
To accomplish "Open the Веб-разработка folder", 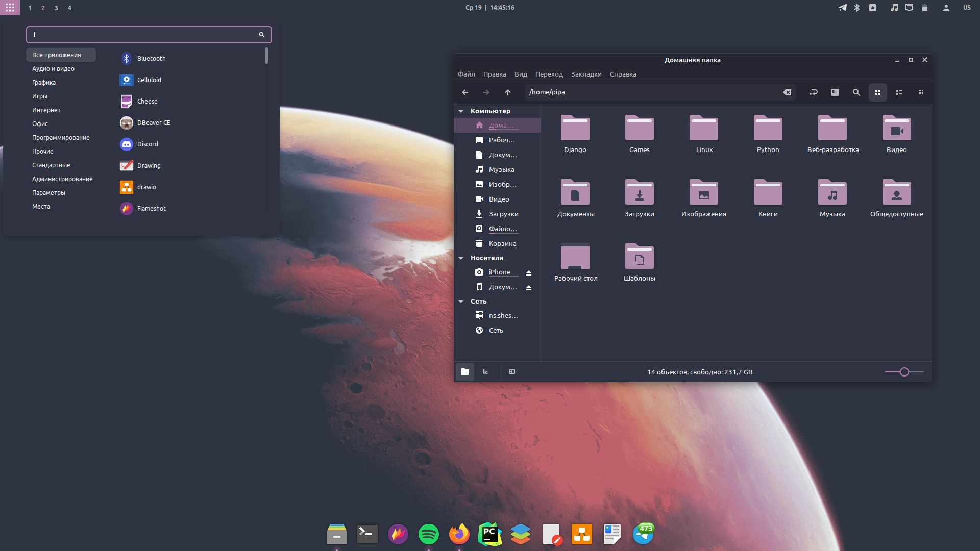I will (x=832, y=134).
